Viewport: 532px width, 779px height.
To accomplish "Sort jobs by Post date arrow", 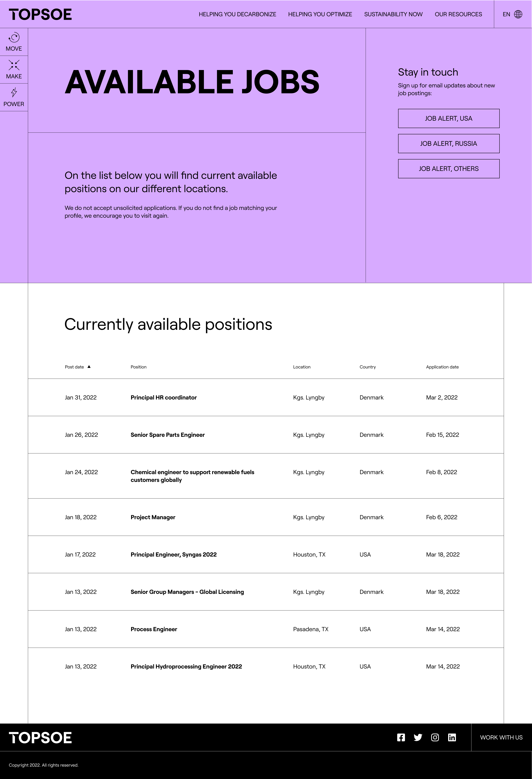I will coord(89,367).
